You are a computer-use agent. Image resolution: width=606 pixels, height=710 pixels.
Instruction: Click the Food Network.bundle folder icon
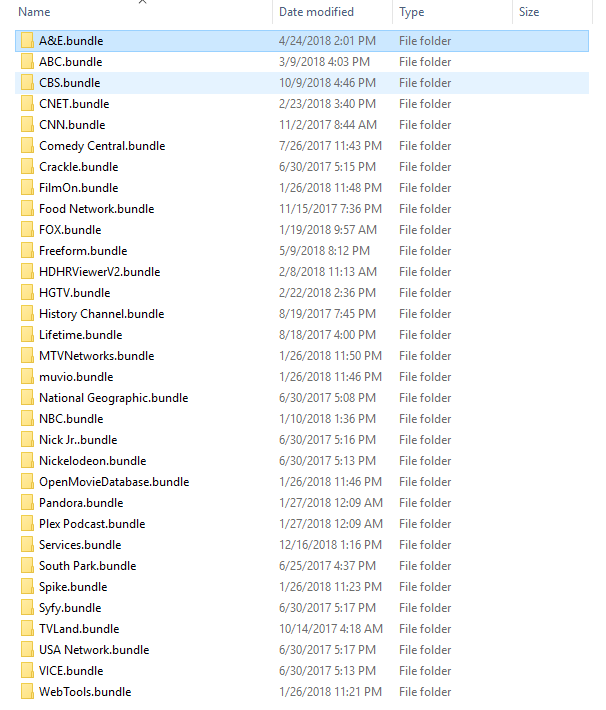click(27, 209)
